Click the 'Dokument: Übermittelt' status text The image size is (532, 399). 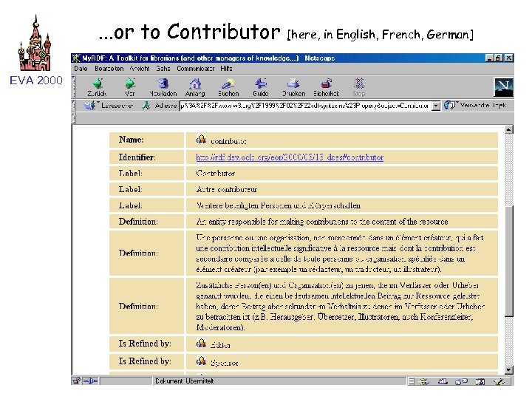point(185,381)
